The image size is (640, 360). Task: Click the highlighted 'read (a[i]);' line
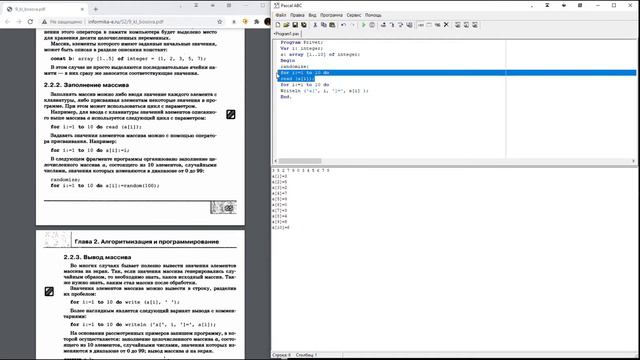pyautogui.click(x=297, y=79)
